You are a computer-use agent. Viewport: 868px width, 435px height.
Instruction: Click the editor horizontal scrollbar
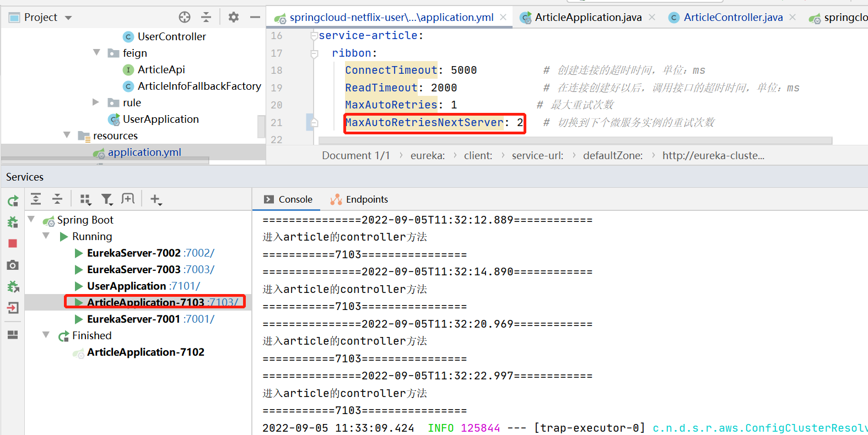pos(575,141)
